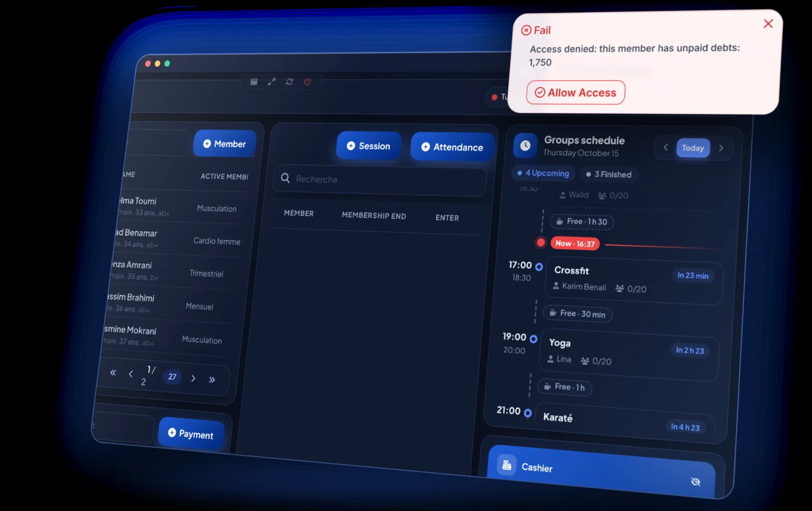Toggle the 3 Finished filter

pyautogui.click(x=608, y=174)
